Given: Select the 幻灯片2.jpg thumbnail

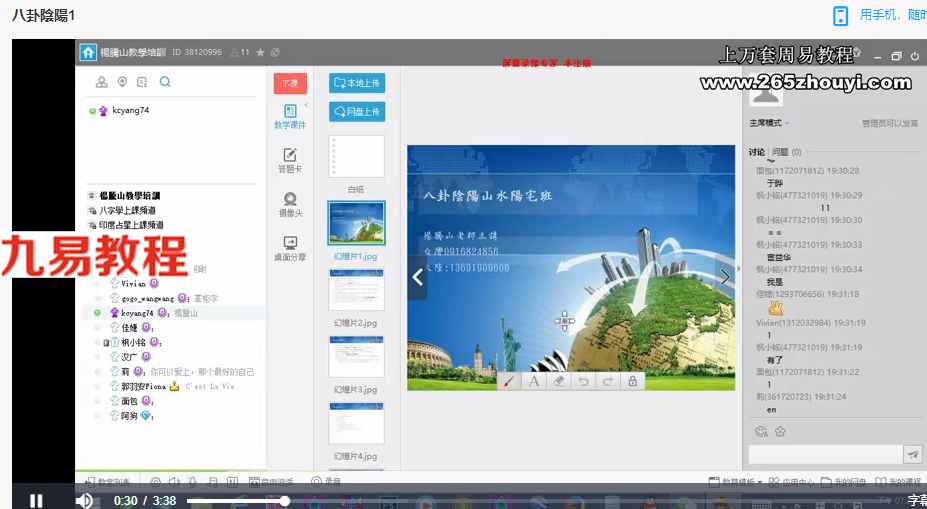Looking at the screenshot, I should tap(356, 290).
